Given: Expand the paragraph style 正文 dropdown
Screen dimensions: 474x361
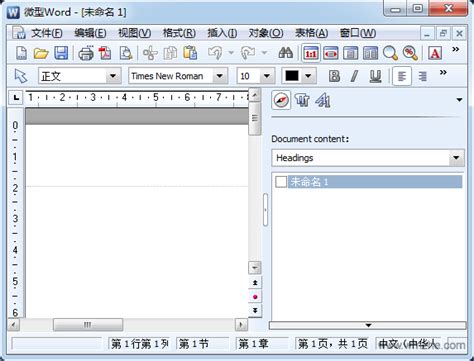Looking at the screenshot, I should (113, 76).
